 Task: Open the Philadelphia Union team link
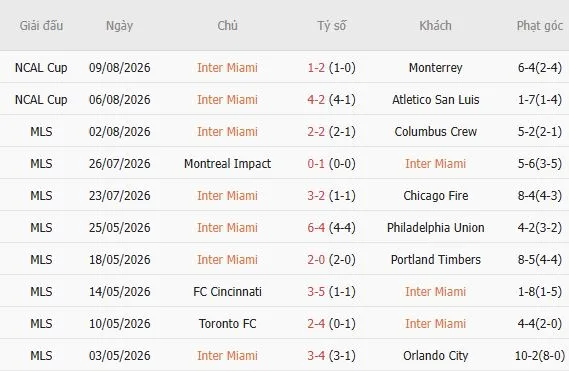coord(435,228)
